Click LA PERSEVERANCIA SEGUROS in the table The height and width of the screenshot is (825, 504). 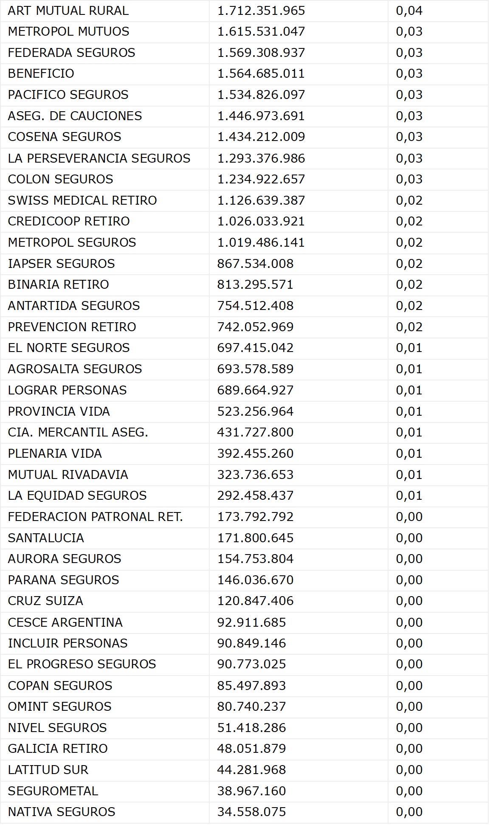pyautogui.click(x=99, y=158)
